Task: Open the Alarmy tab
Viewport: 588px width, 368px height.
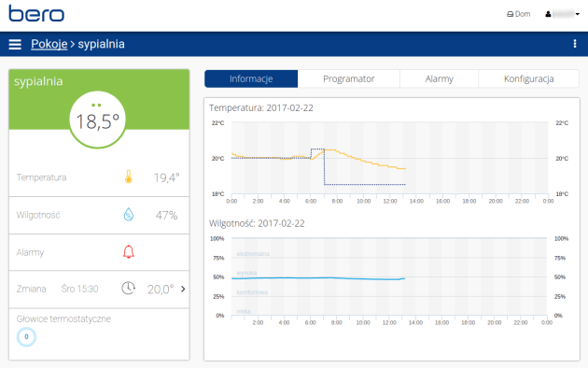Action: tap(439, 78)
